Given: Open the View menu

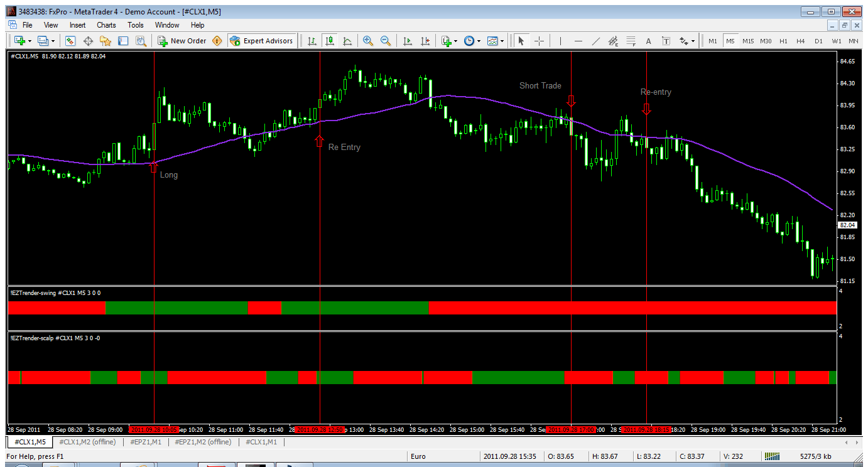Looking at the screenshot, I should click(x=51, y=25).
